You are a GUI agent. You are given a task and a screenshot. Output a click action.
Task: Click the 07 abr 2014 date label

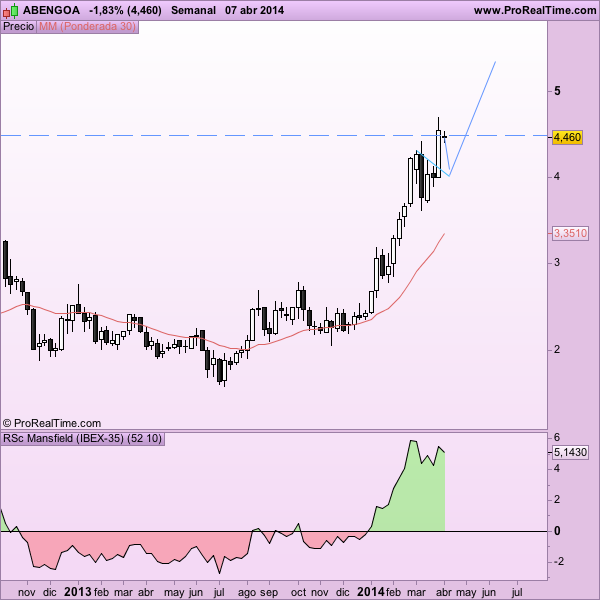254,10
